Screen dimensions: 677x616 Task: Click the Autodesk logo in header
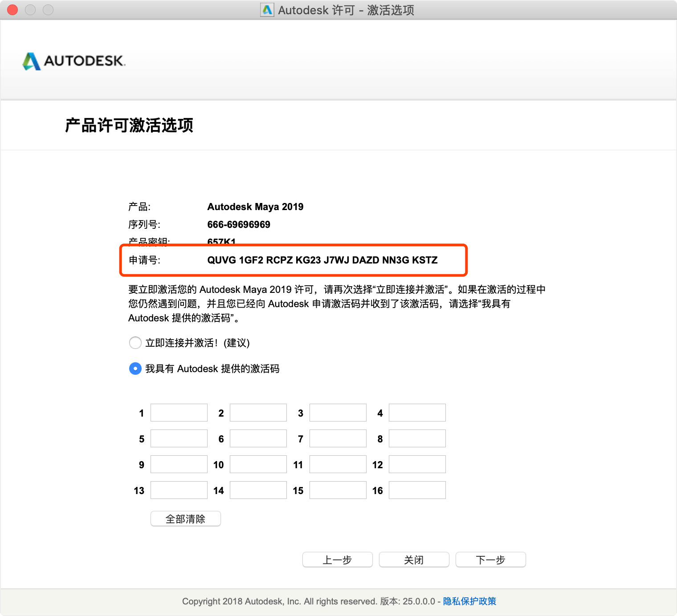pos(74,61)
